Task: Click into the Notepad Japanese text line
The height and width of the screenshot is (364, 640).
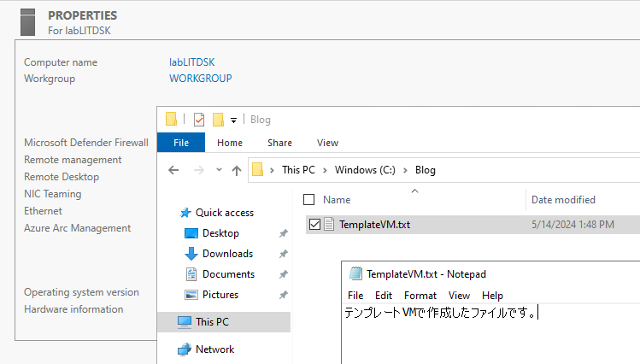Action: [x=441, y=313]
